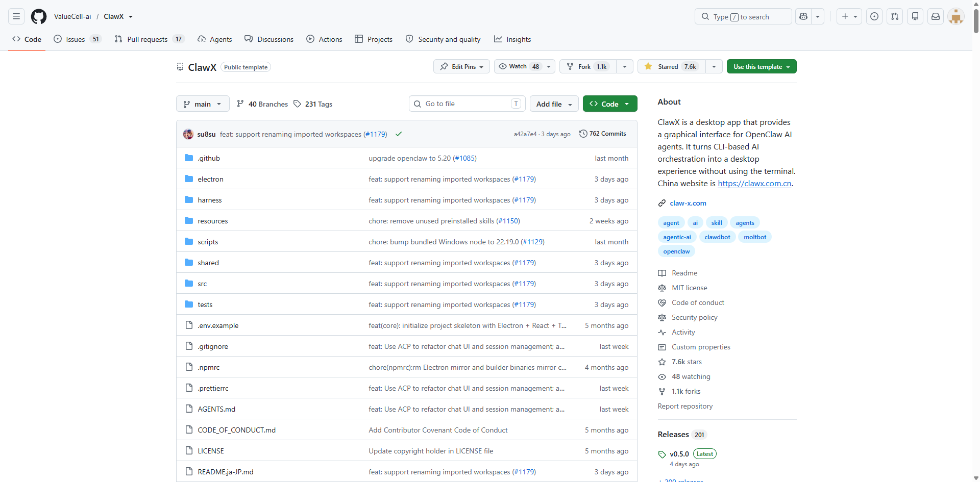Click the resources folder icon
980x482 pixels.
pyautogui.click(x=189, y=221)
